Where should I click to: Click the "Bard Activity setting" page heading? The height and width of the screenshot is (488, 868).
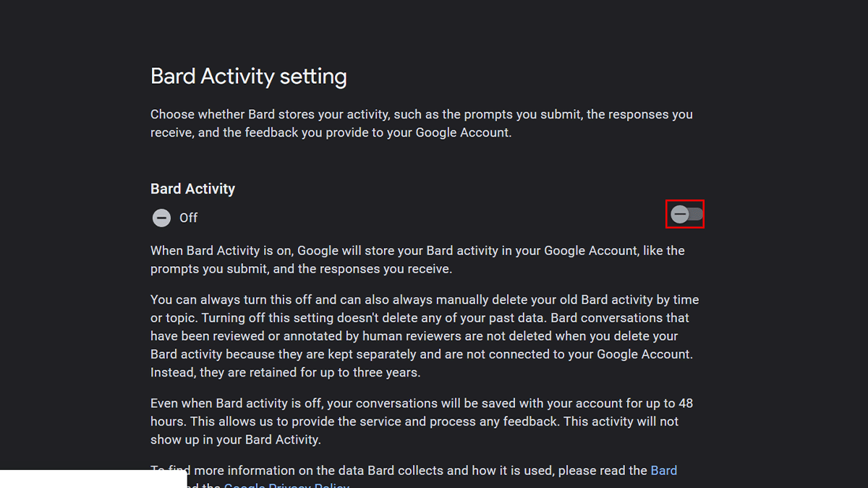click(248, 77)
